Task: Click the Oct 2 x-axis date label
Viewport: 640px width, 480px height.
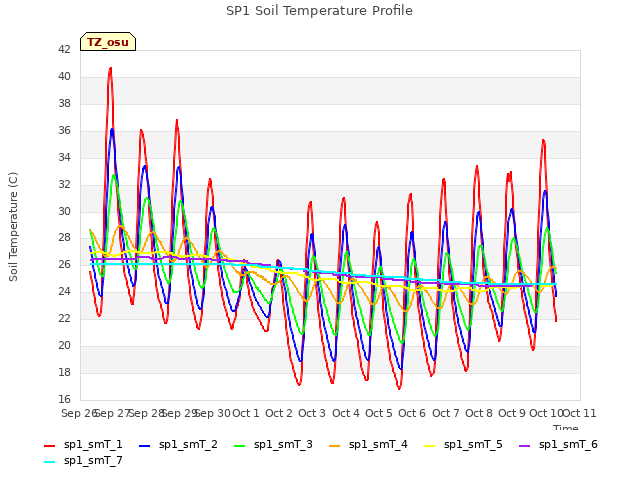Action: tap(279, 413)
